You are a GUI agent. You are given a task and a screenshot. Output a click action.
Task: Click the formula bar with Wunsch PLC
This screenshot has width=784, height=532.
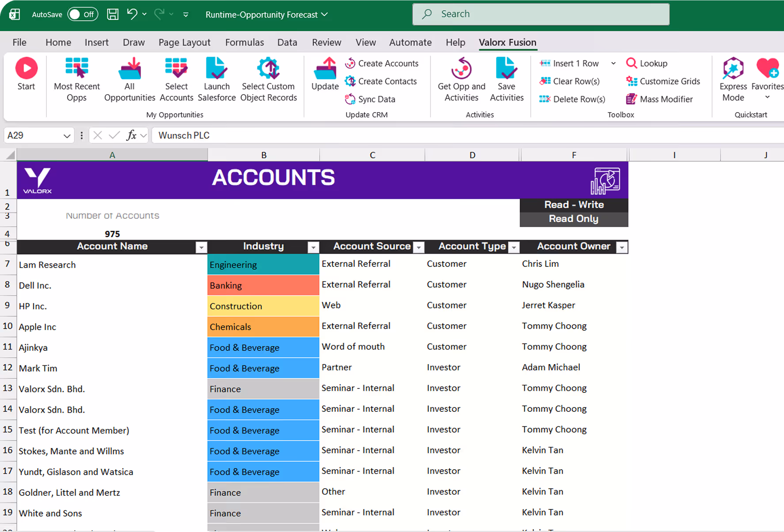pyautogui.click(x=468, y=135)
